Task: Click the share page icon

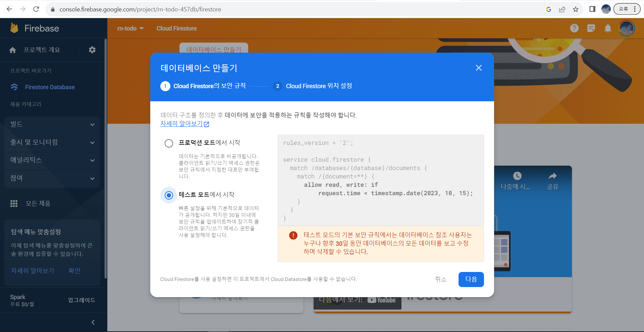Action: tap(562, 9)
